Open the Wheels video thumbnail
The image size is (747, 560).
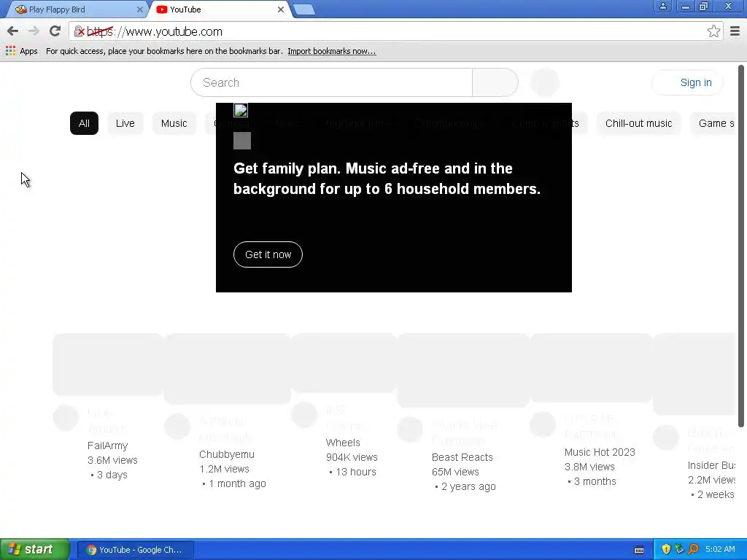[x=344, y=363]
